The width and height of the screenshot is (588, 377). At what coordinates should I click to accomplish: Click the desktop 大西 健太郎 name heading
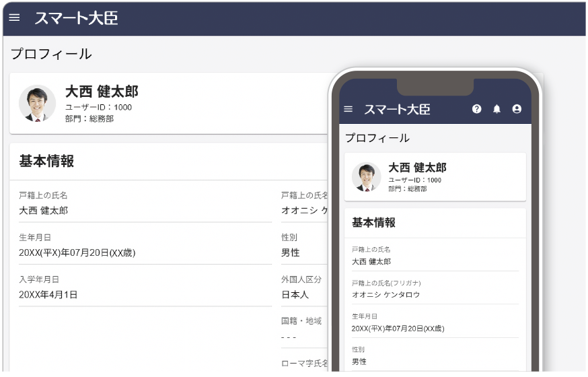pos(102,92)
